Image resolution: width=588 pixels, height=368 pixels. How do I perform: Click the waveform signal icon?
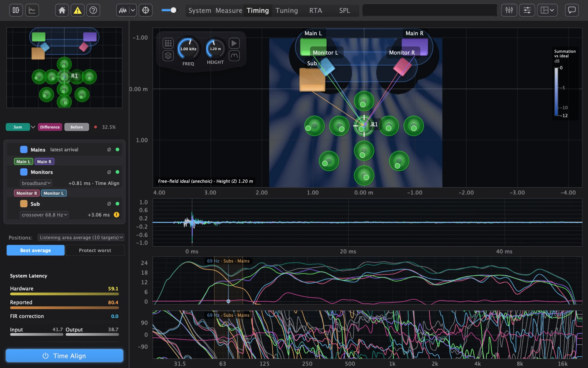pos(123,10)
